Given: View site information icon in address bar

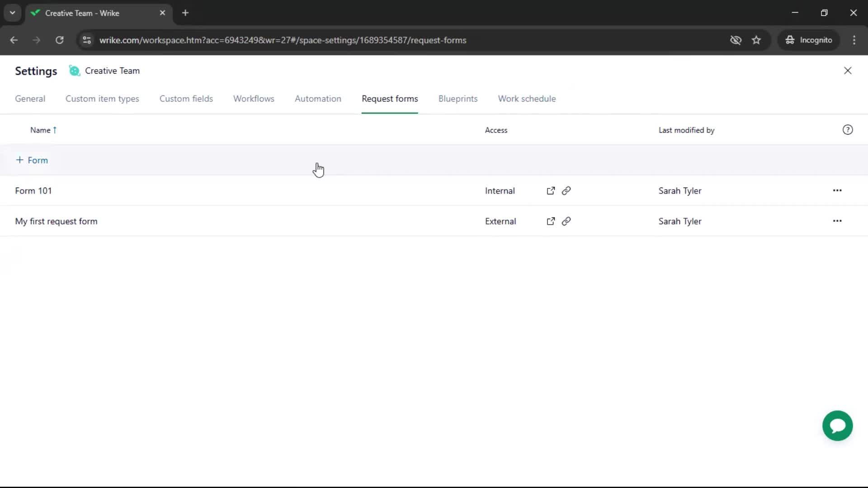Looking at the screenshot, I should click(87, 40).
